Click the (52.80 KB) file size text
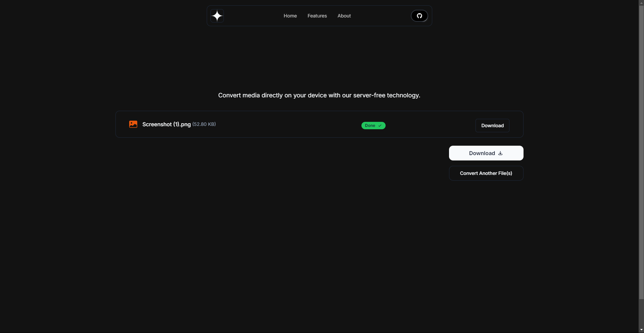This screenshot has width=644, height=333. (x=204, y=124)
